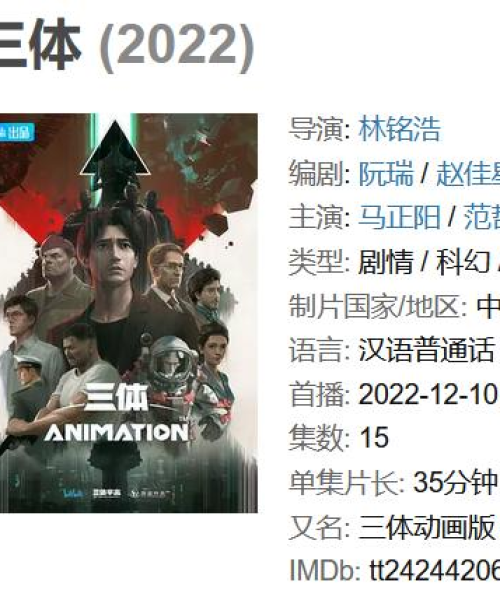Open director 林铭浩's profile link
500x600 pixels.
tap(399, 129)
